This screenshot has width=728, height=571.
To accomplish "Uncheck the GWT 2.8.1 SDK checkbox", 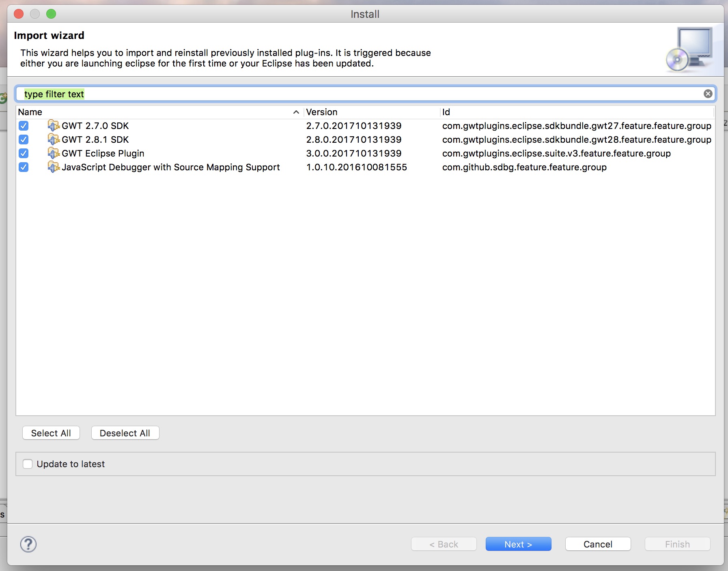I will point(24,140).
